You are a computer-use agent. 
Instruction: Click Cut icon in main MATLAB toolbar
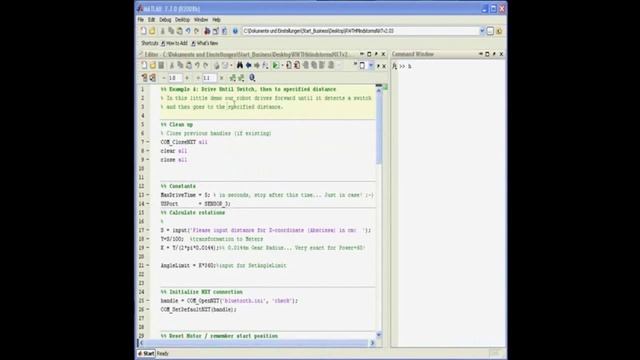[162, 31]
